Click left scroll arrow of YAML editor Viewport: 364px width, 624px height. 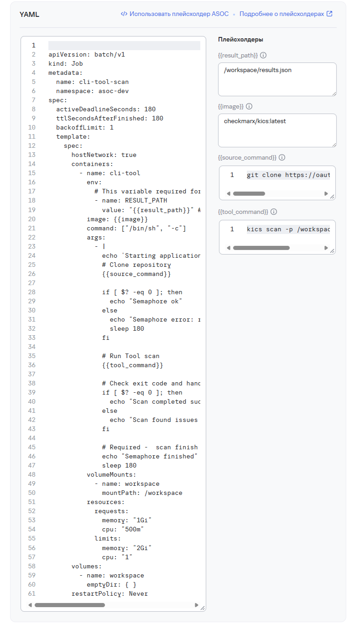click(30, 605)
